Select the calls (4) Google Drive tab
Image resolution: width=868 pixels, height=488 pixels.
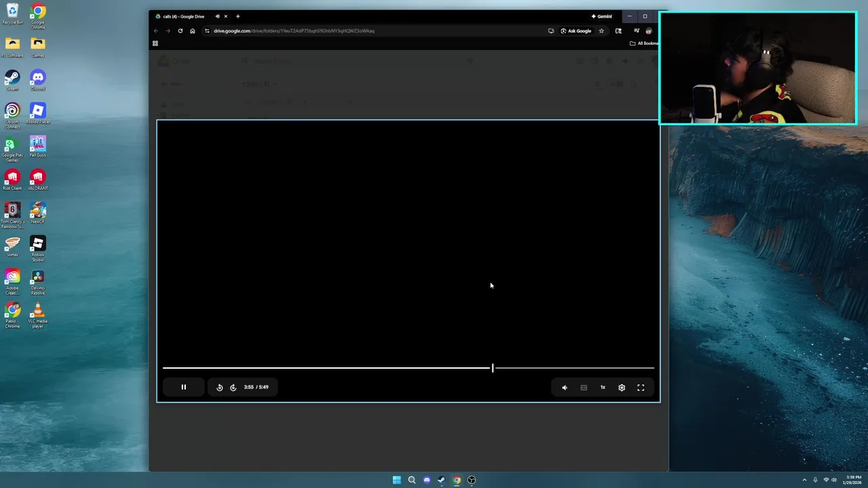click(x=183, y=16)
